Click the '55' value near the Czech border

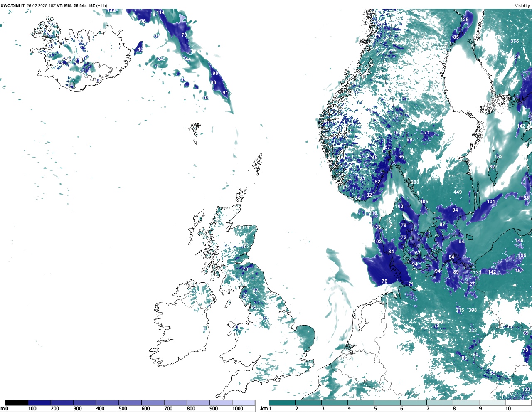pos(493,373)
